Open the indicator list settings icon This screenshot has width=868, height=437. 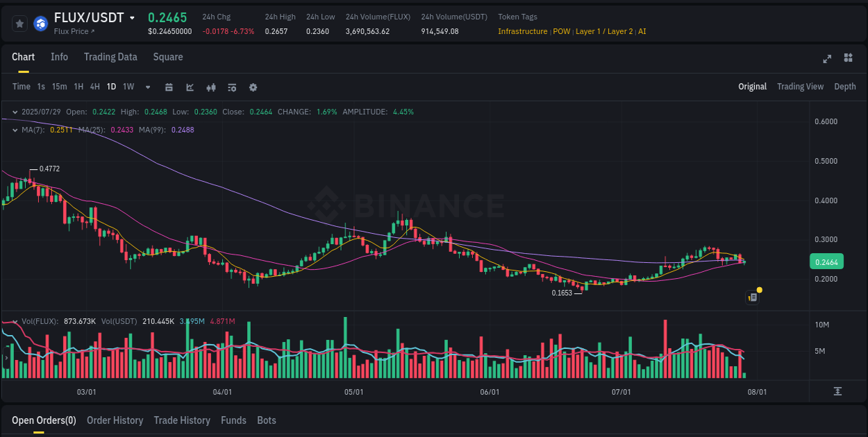click(231, 87)
